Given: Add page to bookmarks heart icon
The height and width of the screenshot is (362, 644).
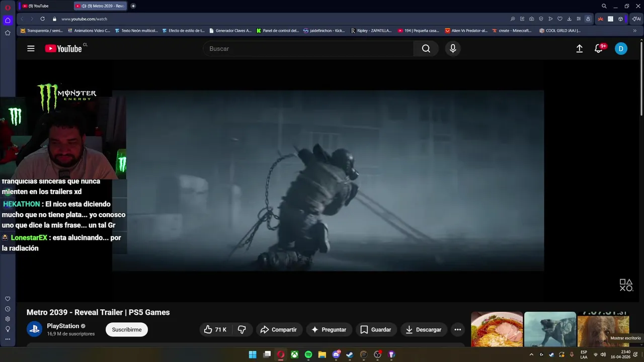Looking at the screenshot, I should click(x=559, y=19).
